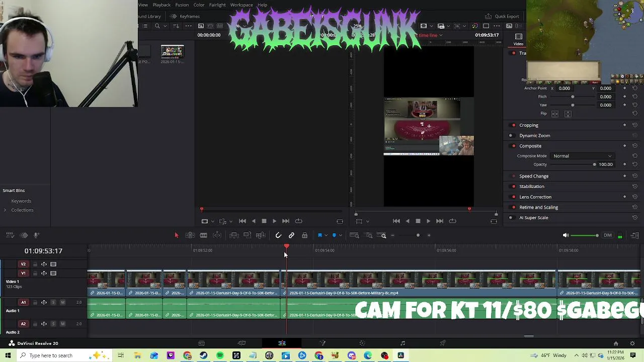Screen dimensions: 644x362
Task: Reset the Cropping section settings
Action: pyautogui.click(x=634, y=125)
